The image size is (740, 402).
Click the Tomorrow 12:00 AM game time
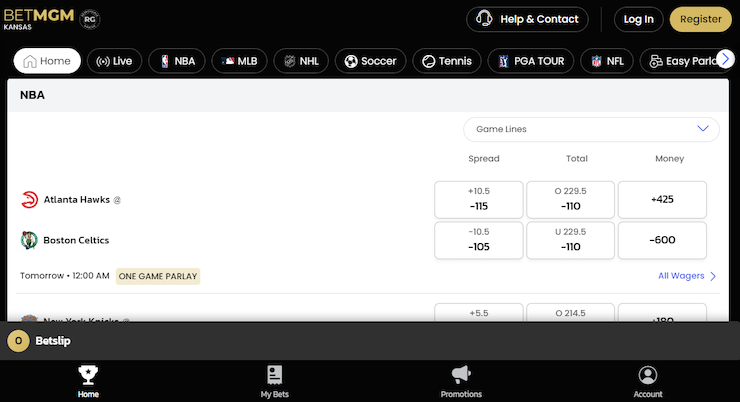click(65, 276)
